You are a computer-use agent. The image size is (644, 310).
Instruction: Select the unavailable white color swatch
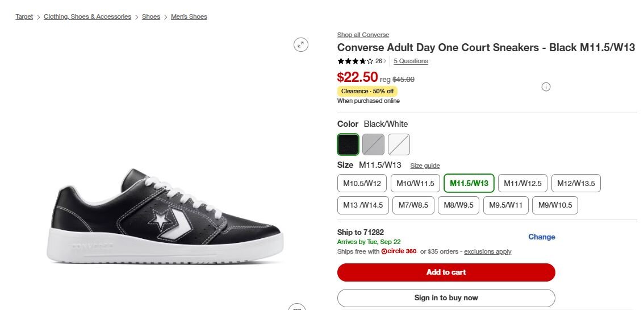coord(399,144)
